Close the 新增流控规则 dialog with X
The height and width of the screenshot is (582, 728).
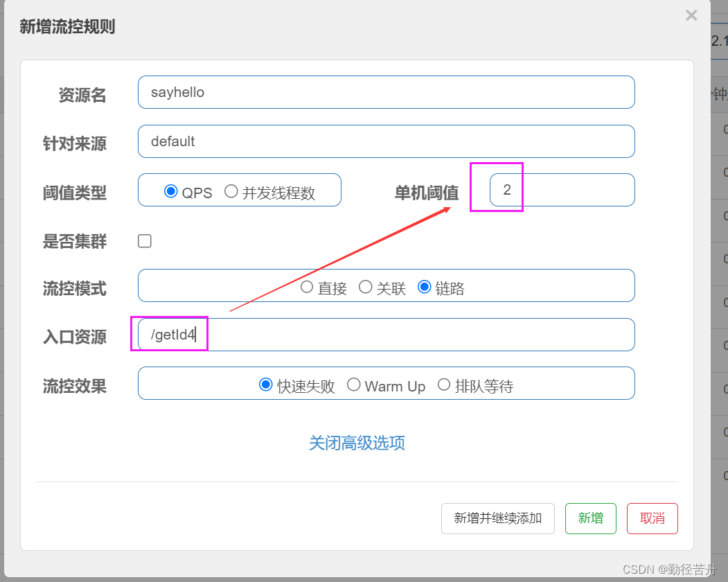pos(691,15)
